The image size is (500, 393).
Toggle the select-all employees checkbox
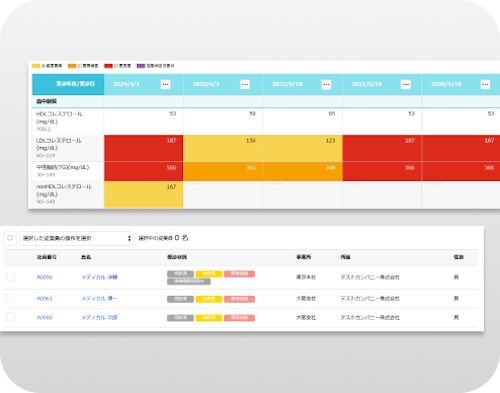click(x=10, y=238)
